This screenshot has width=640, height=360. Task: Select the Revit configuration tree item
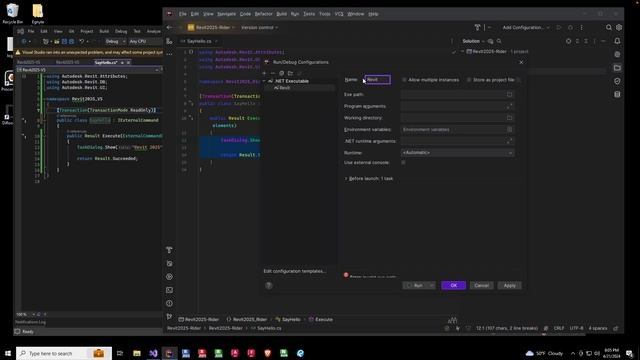click(x=284, y=88)
